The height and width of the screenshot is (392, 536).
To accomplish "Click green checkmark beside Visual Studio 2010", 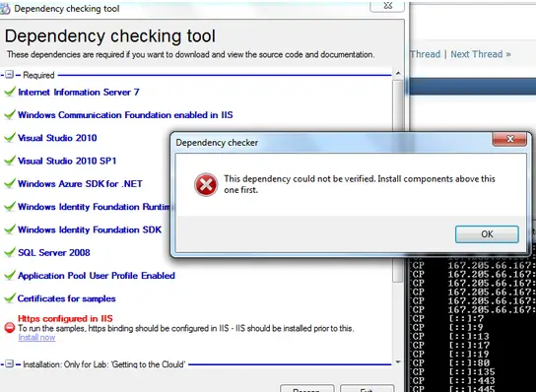I will click(x=10, y=137).
